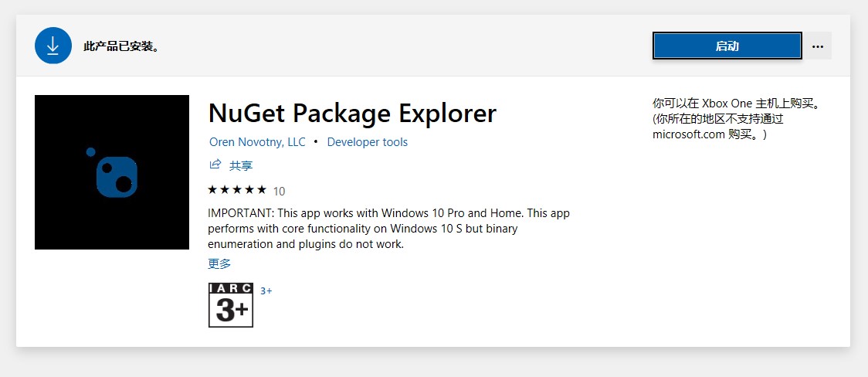Image resolution: width=868 pixels, height=377 pixels.
Task: Click the NuGet Package Explorer logo image
Action: [x=112, y=172]
